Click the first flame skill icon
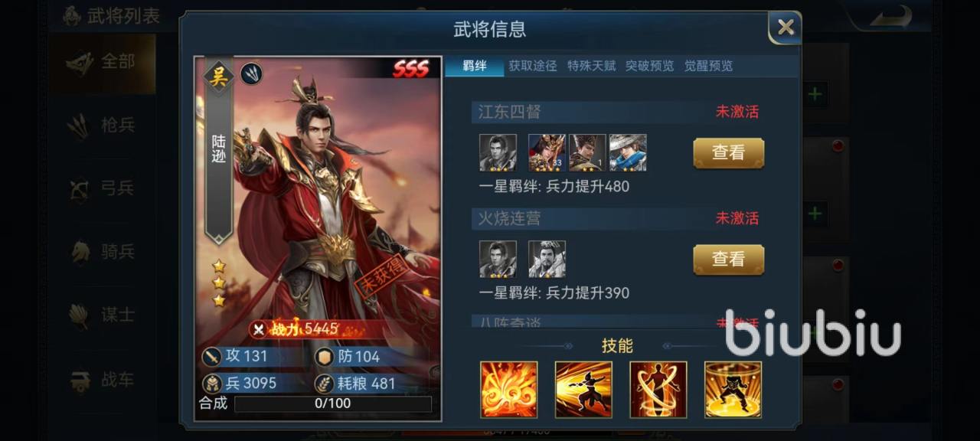Viewport: 980px width, 441px height. pos(509,390)
